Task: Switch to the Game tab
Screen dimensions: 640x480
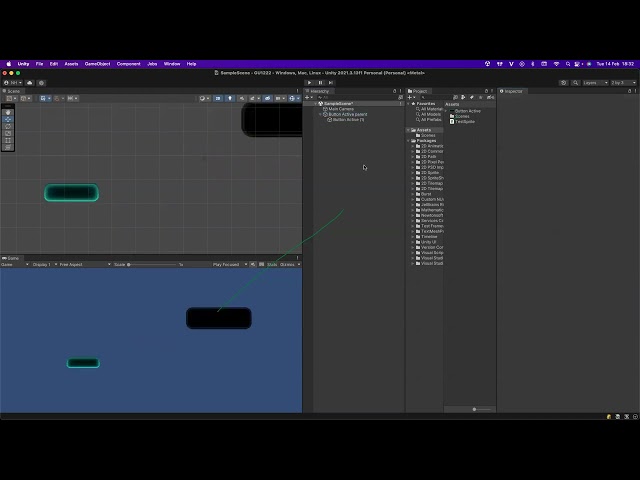Action: 11,258
